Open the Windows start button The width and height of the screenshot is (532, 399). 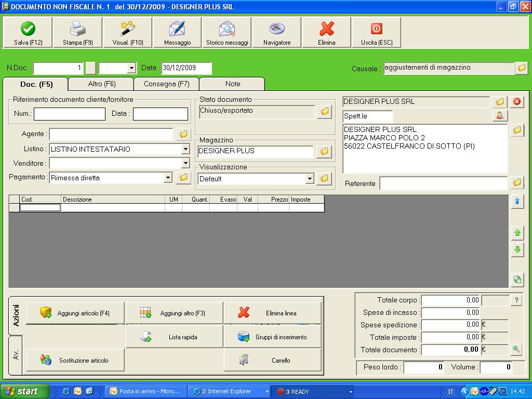click(24, 391)
